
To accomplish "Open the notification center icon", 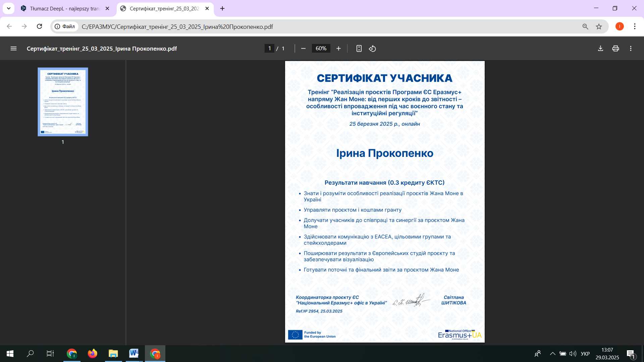I will (631, 354).
